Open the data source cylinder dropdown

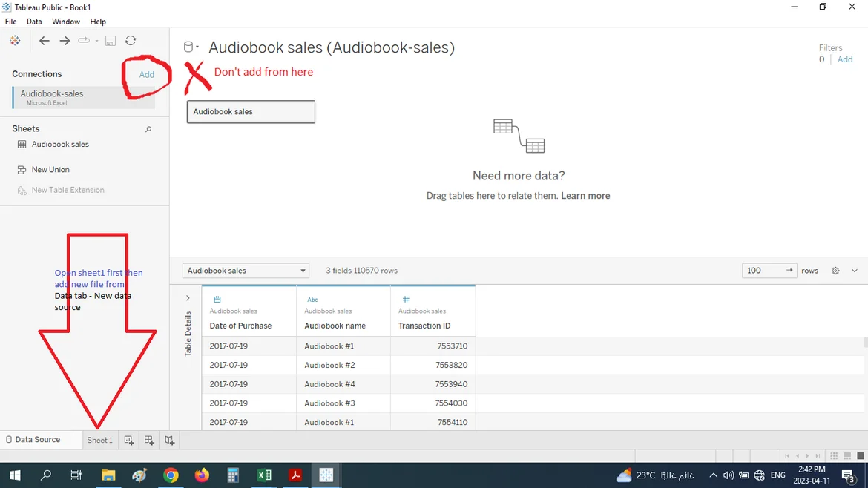191,47
